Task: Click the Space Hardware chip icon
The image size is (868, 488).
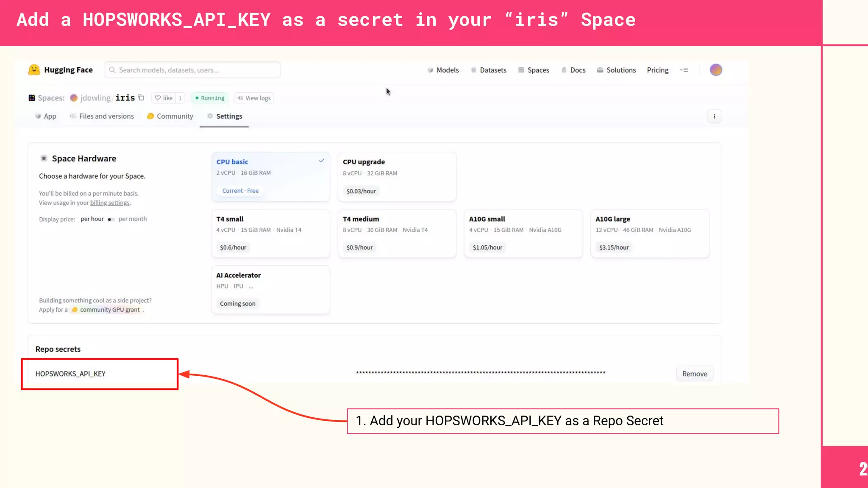Action: (x=44, y=158)
